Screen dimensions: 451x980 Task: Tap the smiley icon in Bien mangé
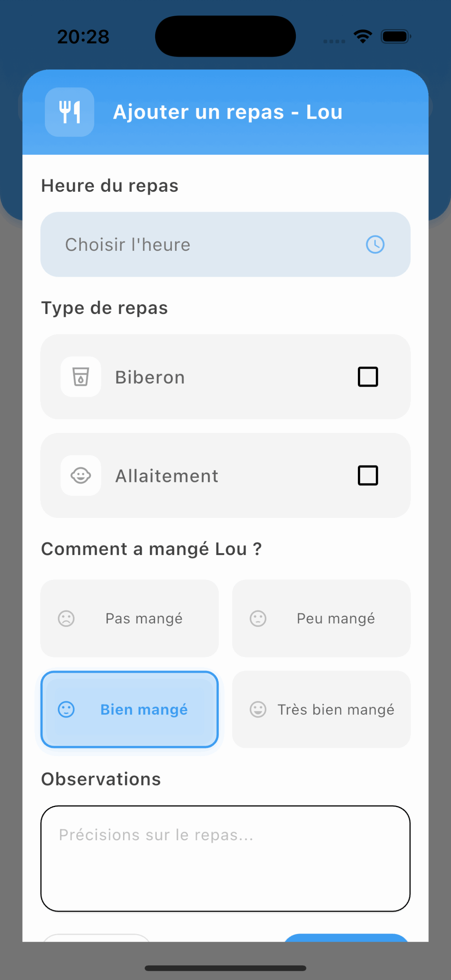[x=66, y=709]
